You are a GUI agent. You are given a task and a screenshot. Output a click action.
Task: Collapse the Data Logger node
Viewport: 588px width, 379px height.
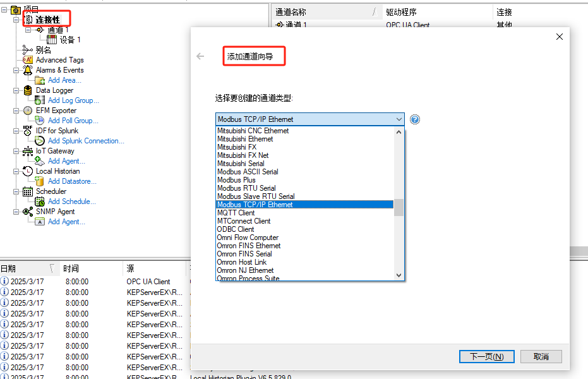coord(16,90)
